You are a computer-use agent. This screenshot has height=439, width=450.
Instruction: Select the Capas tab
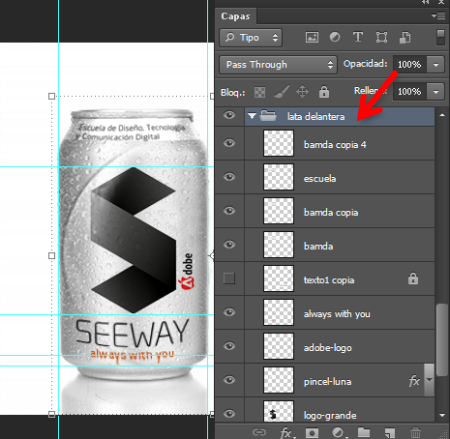(x=235, y=16)
